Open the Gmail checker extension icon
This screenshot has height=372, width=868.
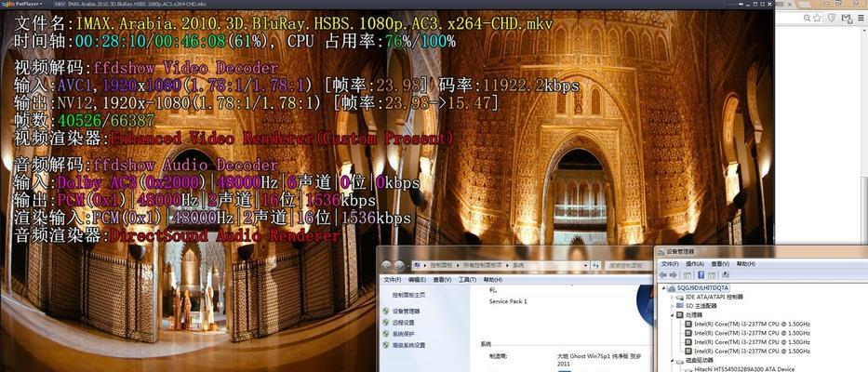point(846,19)
